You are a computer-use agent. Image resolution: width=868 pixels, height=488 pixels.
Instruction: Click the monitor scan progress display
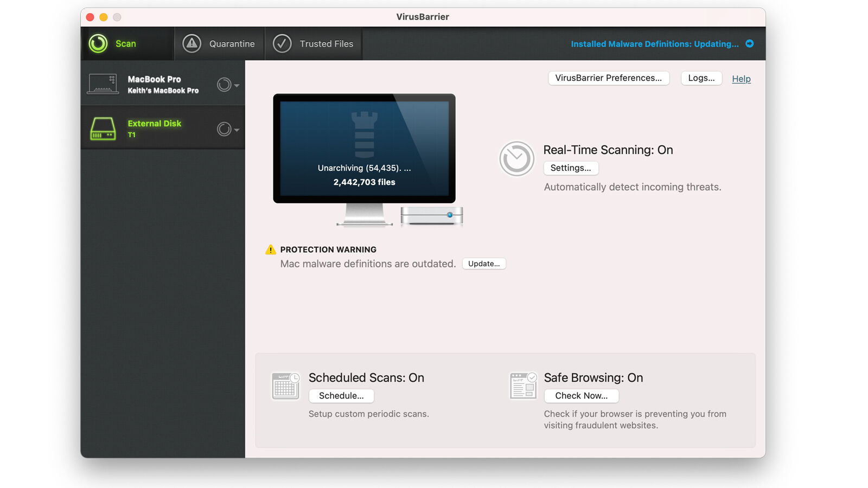(x=364, y=149)
